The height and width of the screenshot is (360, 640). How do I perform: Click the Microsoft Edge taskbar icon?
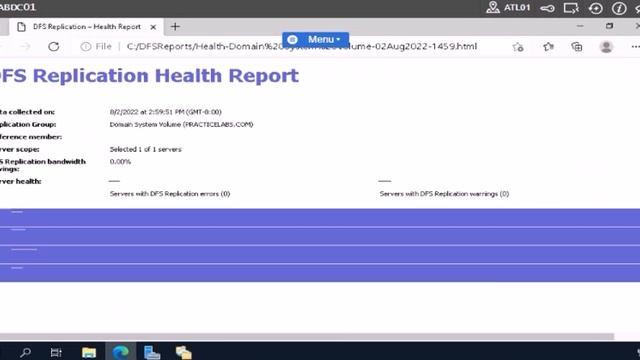point(120,352)
